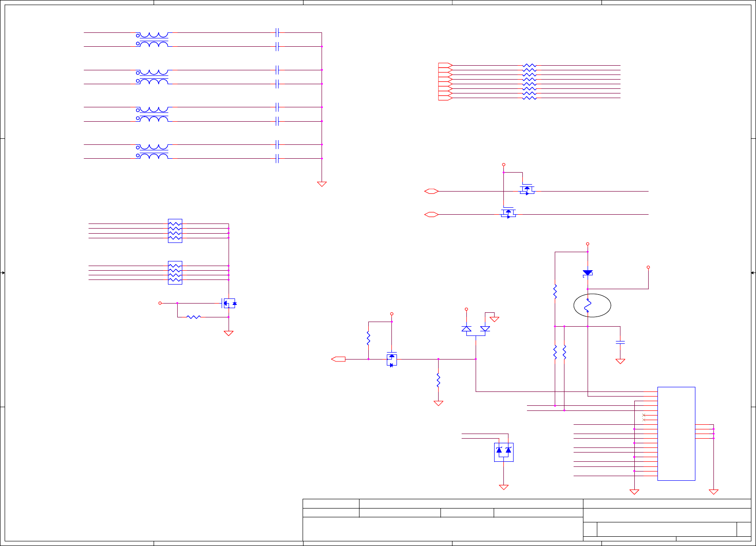Select the large connector body rectangle

pyautogui.click(x=676, y=434)
